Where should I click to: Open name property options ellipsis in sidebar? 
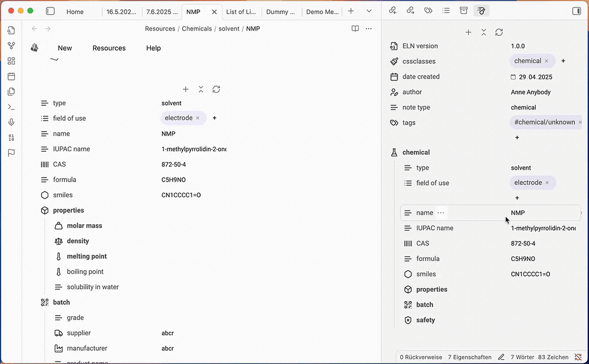click(x=441, y=213)
